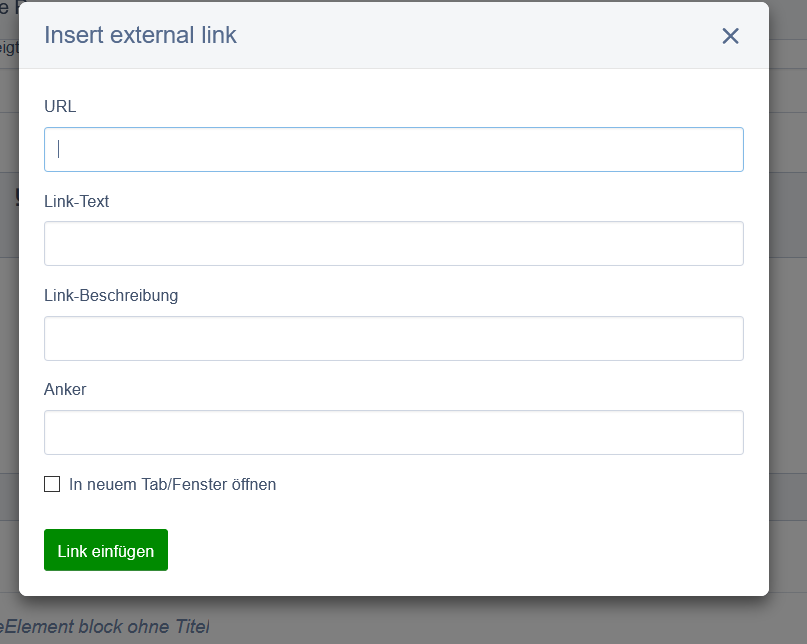Screen dimensions: 807x644
Task: Close the Insert external link dialog
Action: (730, 36)
